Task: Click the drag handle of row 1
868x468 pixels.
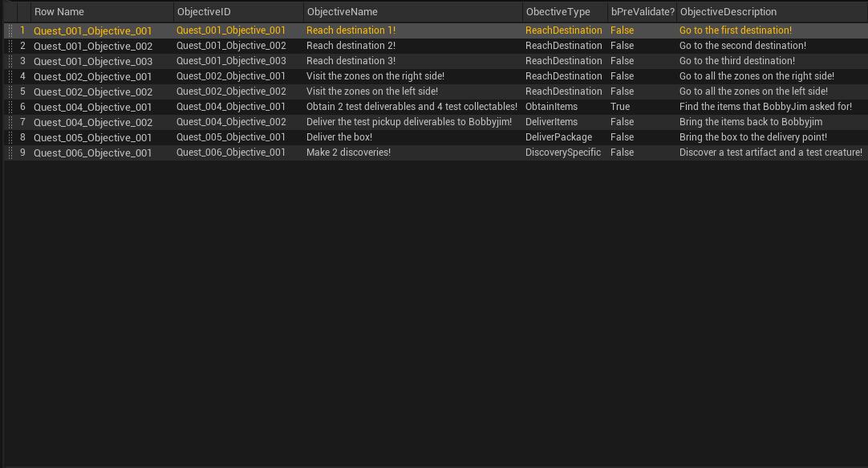Action: 10,31
